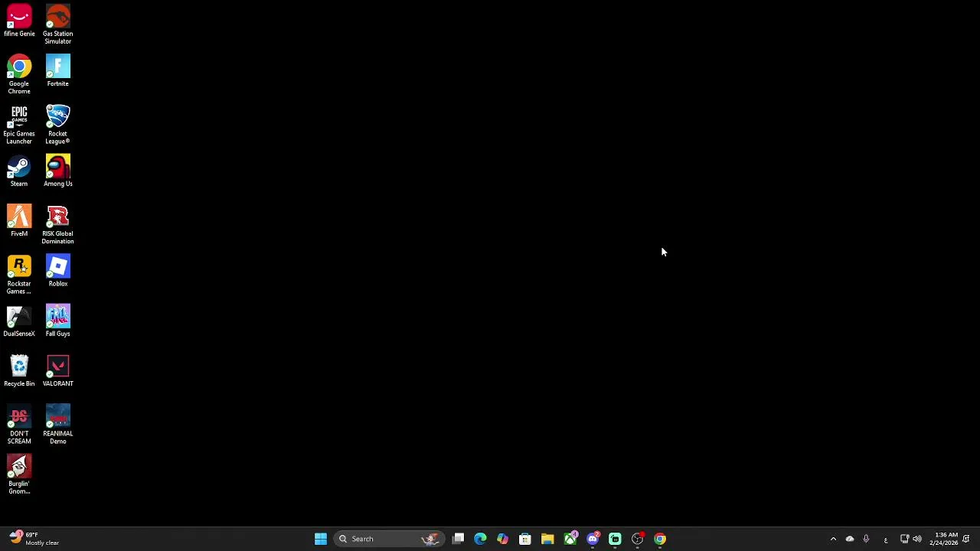The width and height of the screenshot is (980, 551).
Task: Select the Google Chrome desktop shortcut
Action: click(19, 74)
